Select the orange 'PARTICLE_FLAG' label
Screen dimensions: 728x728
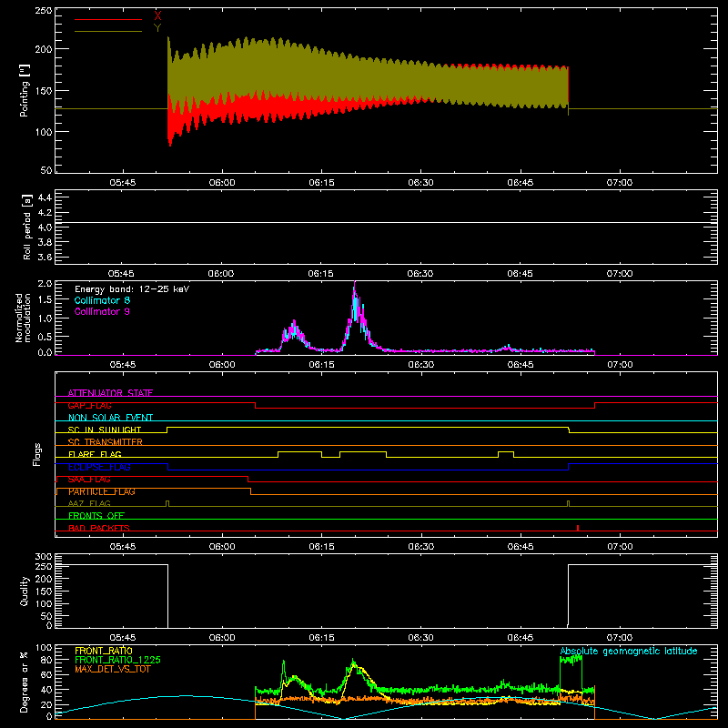[x=102, y=491]
